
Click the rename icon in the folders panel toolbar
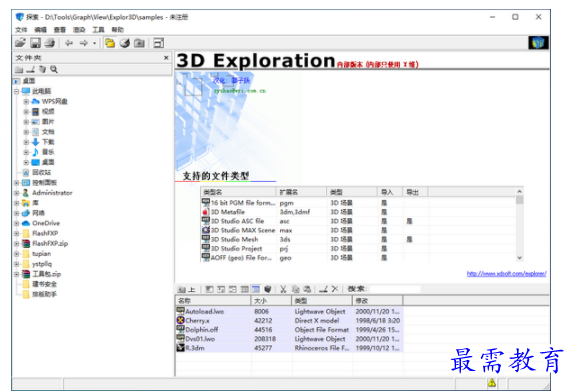[x=31, y=69]
